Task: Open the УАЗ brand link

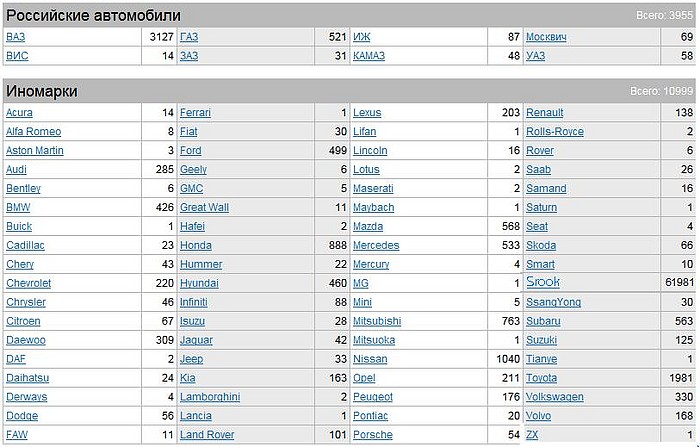Action: point(535,56)
